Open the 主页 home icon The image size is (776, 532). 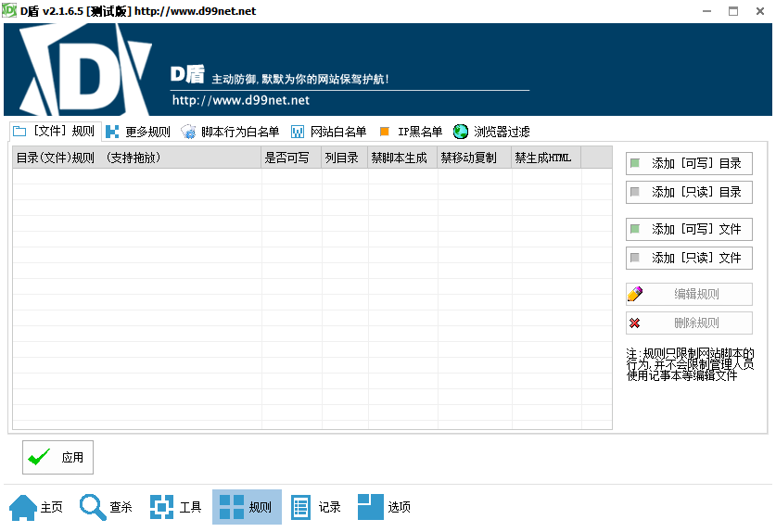point(23,507)
